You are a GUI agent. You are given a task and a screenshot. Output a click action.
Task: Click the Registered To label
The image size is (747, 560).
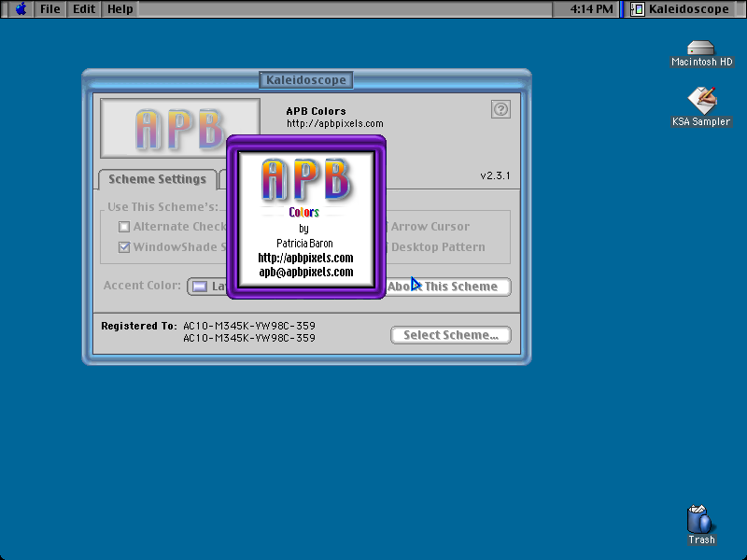tap(138, 326)
